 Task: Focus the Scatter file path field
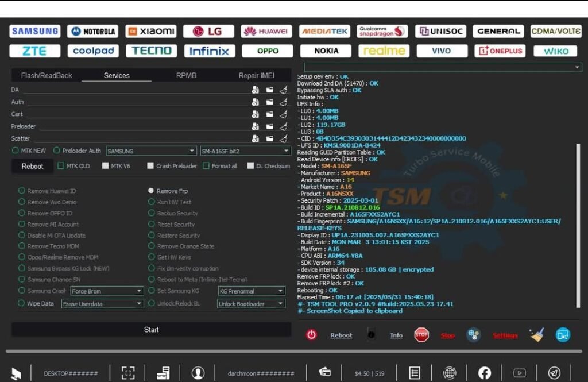coord(141,138)
